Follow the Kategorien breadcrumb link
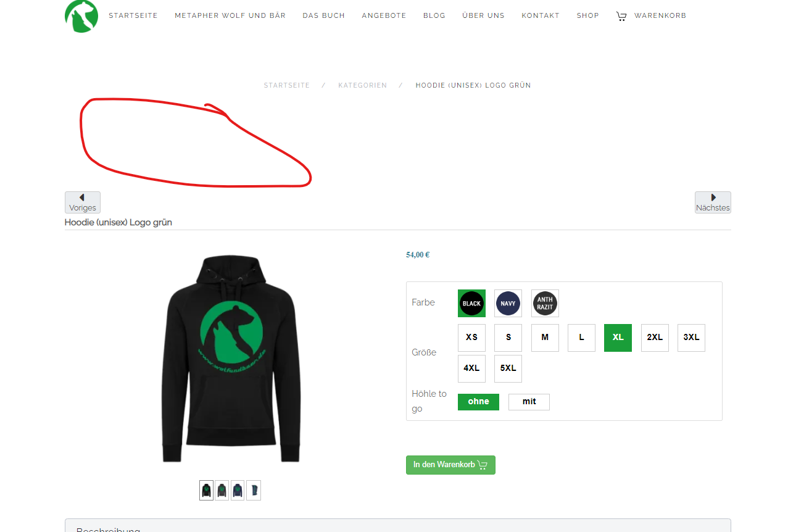This screenshot has width=788, height=532. tap(363, 85)
